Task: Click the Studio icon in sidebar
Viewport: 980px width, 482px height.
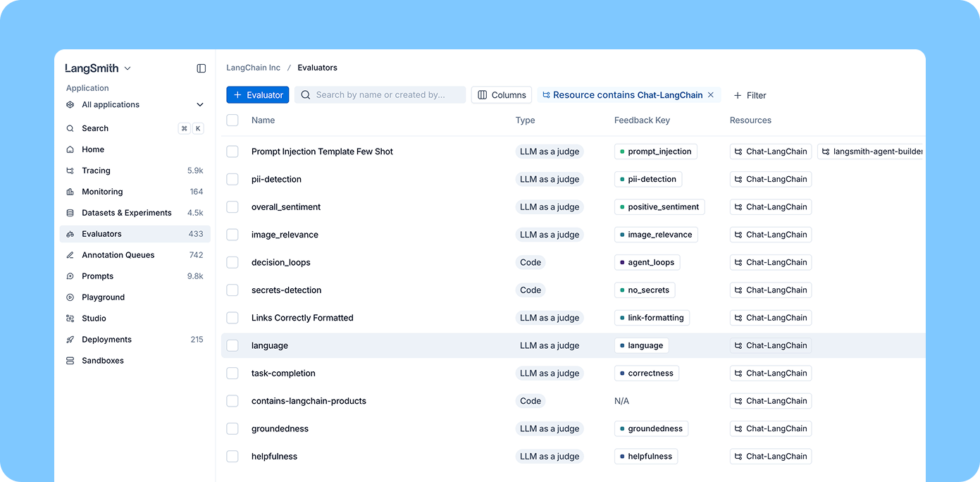Action: (70, 319)
